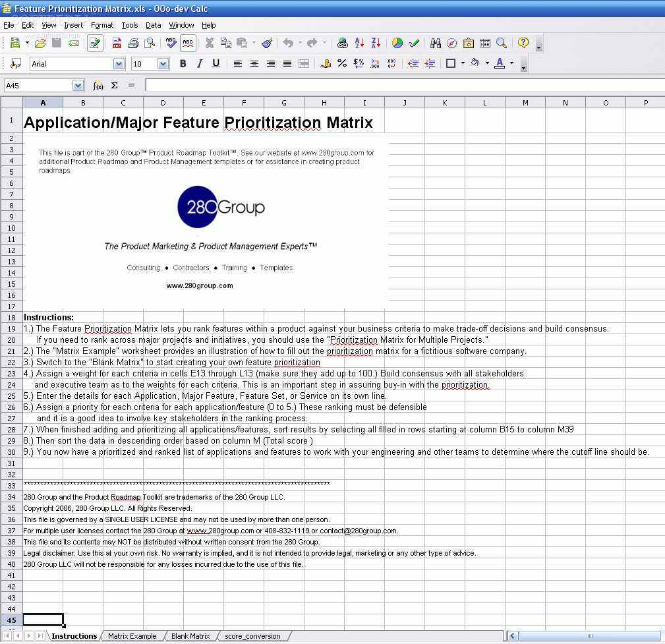The image size is (665, 644).
Task: Open the Insert menu
Action: 73,25
